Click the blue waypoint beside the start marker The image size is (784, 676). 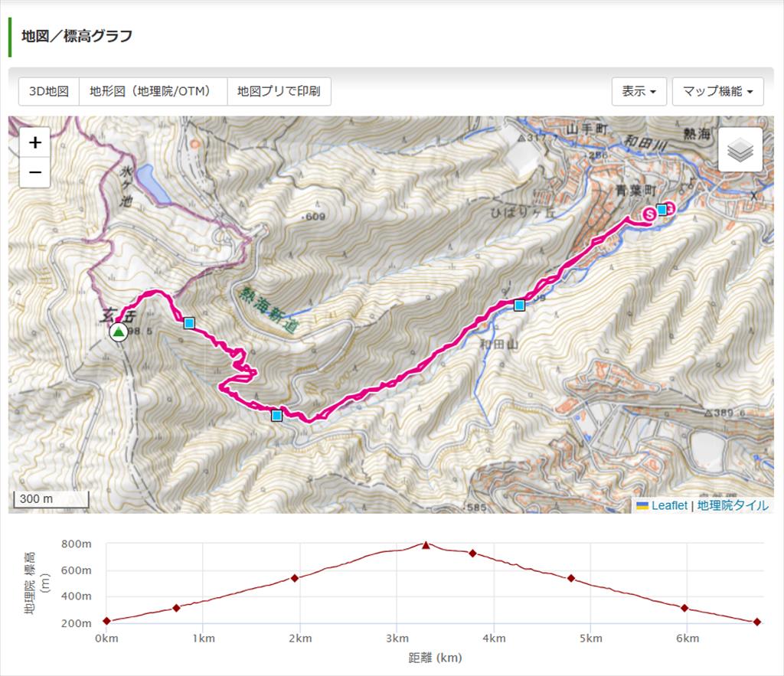[662, 209]
